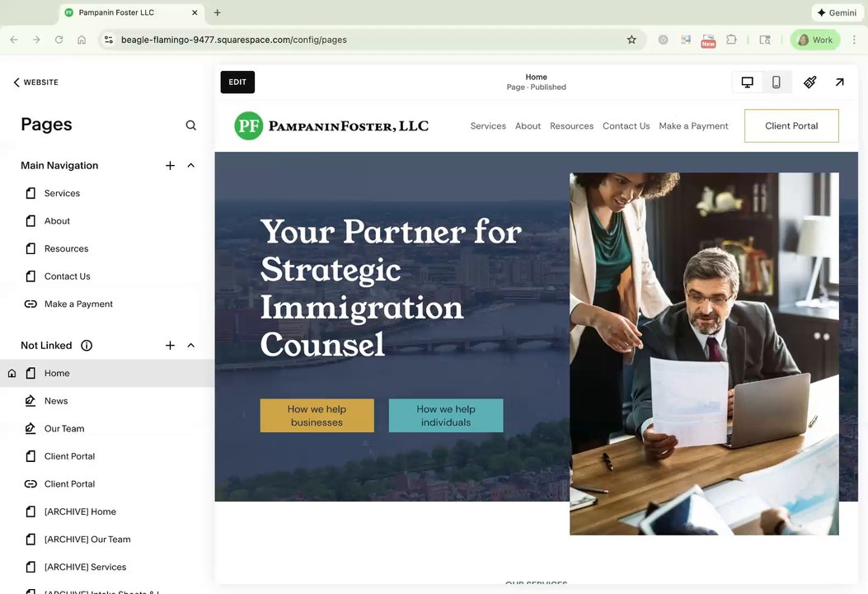Screen dimensions: 868x594
Task: Click the circular gray extension icon
Action: coord(664,40)
